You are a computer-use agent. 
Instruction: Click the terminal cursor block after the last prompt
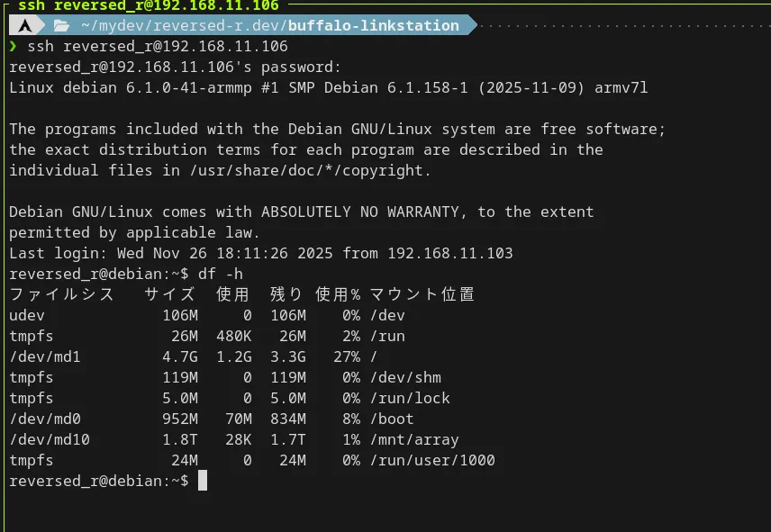[203, 481]
